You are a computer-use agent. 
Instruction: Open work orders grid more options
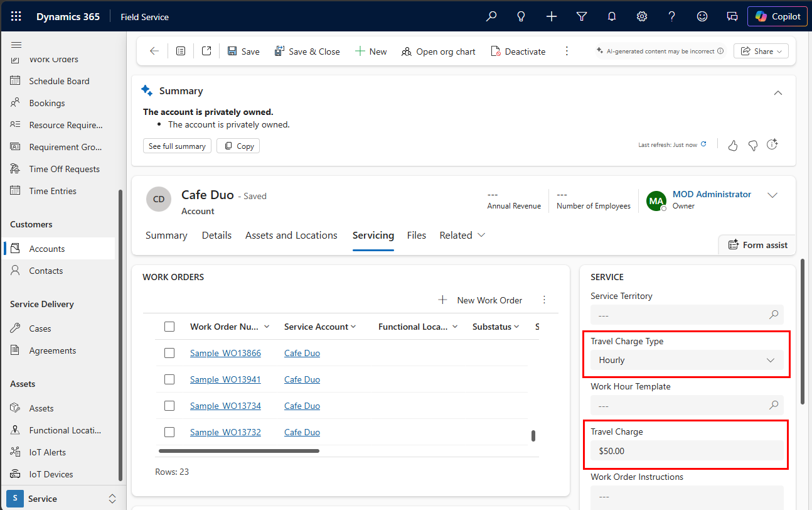(545, 300)
